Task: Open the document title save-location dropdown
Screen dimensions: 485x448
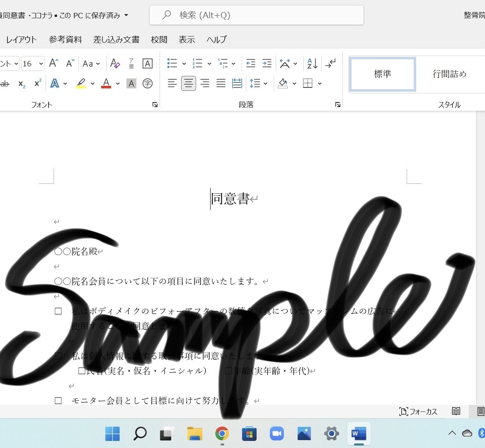Action: coord(126,15)
